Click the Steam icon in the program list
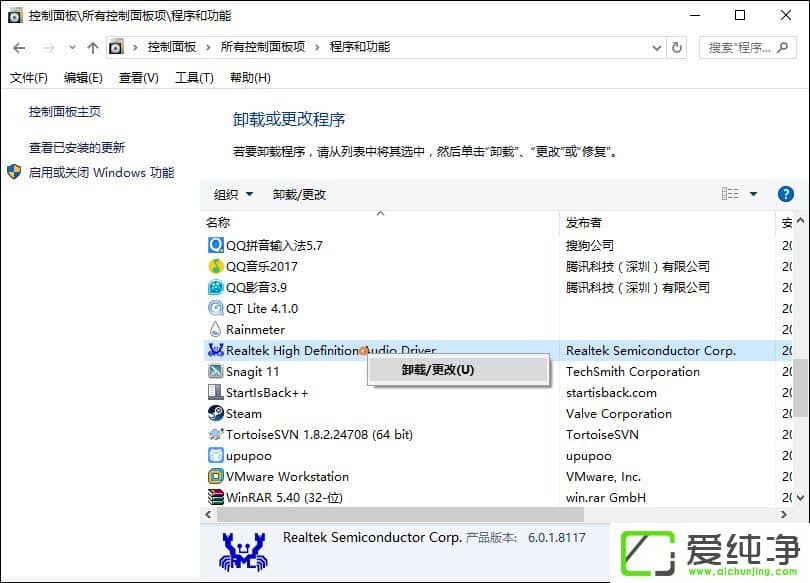The height and width of the screenshot is (583, 810). point(216,413)
